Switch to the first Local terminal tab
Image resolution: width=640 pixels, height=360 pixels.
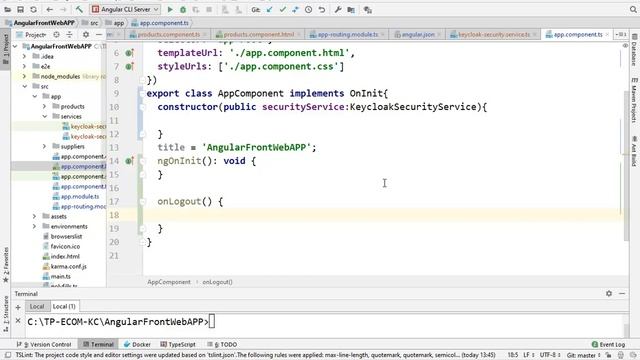pyautogui.click(x=37, y=306)
